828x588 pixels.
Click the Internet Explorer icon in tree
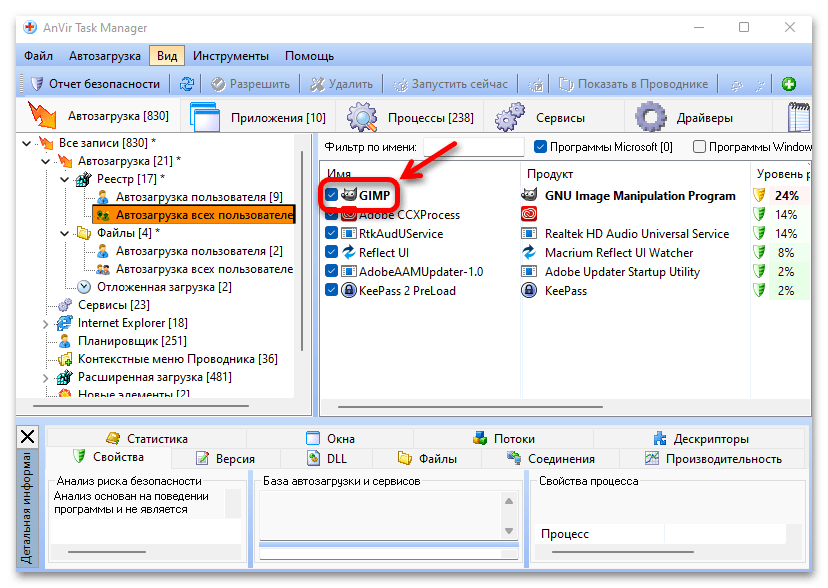coord(64,323)
